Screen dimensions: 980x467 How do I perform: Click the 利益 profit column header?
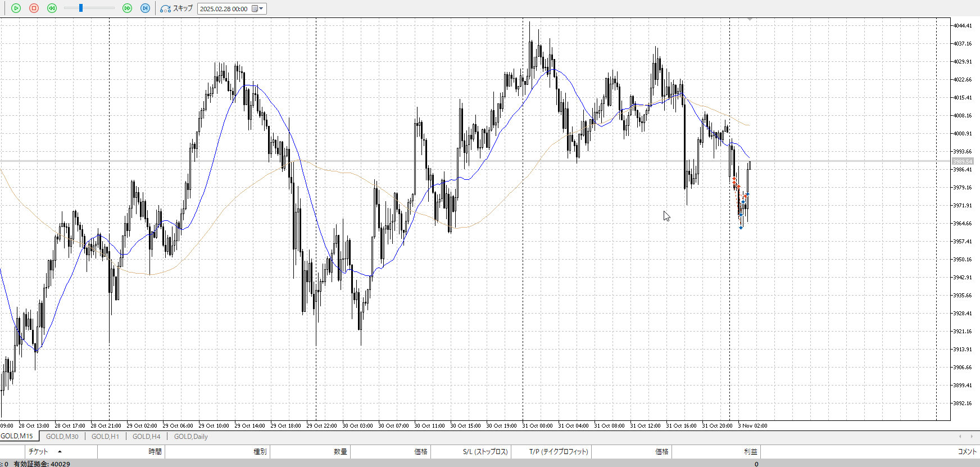pyautogui.click(x=750, y=451)
